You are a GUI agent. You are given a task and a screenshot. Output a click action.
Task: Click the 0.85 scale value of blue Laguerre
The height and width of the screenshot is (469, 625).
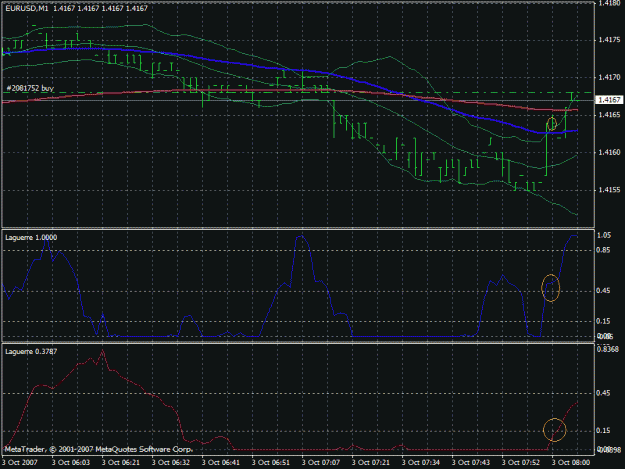coord(604,250)
